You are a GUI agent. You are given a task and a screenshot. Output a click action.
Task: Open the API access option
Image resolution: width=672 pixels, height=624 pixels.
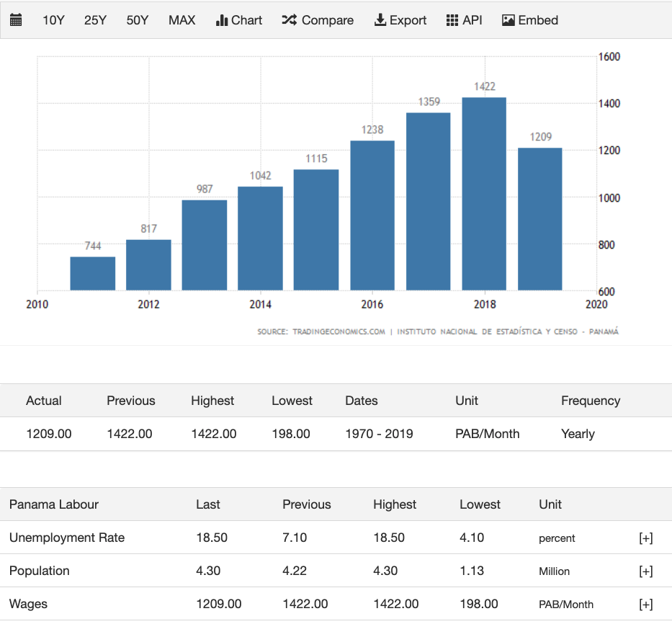[x=464, y=20]
